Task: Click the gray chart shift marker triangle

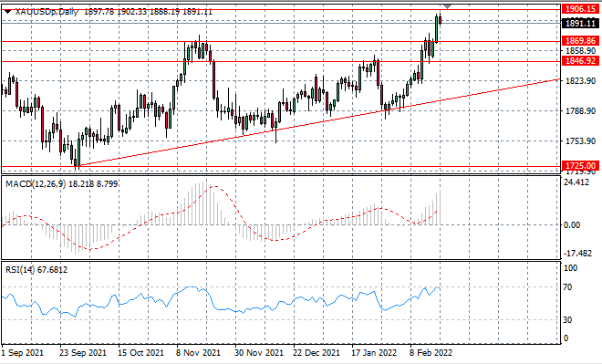Action: coord(447,6)
